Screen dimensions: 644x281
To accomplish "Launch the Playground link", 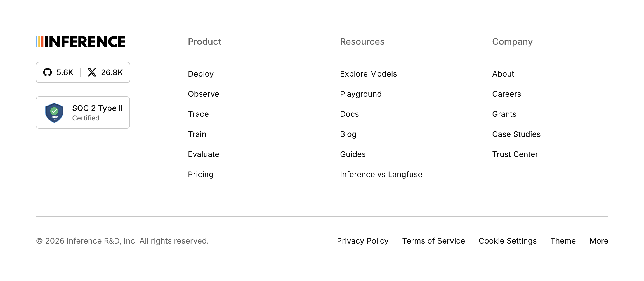I will 361,94.
